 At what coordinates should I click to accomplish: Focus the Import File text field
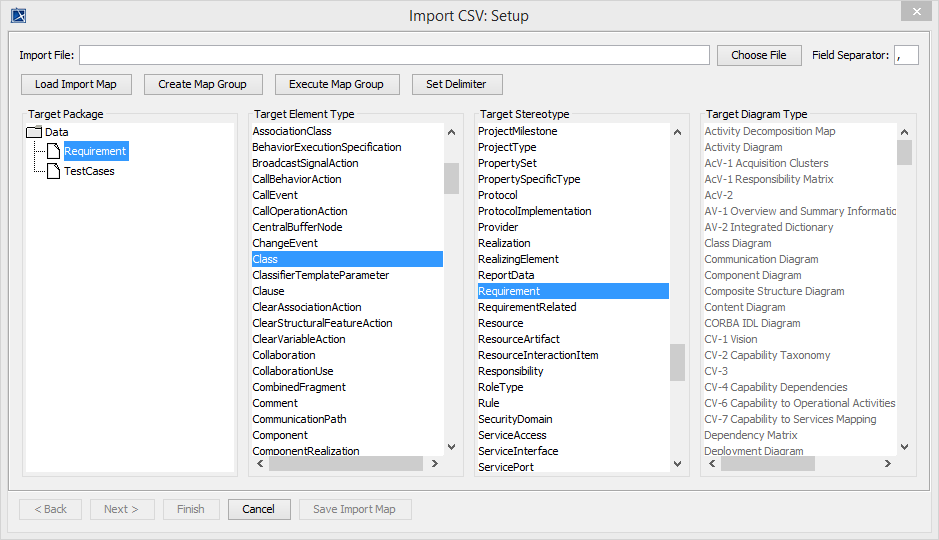coord(394,55)
